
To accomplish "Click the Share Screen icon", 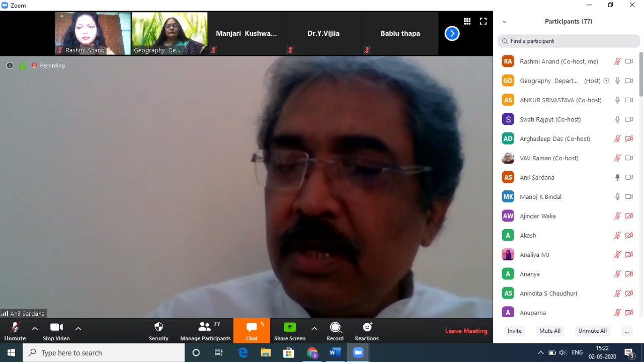I will click(x=290, y=327).
